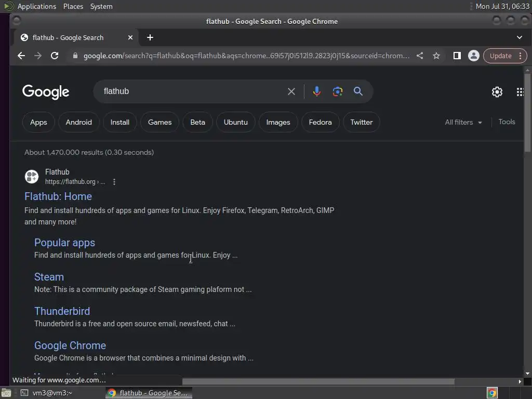Expand the All filters dropdown

pos(463,122)
